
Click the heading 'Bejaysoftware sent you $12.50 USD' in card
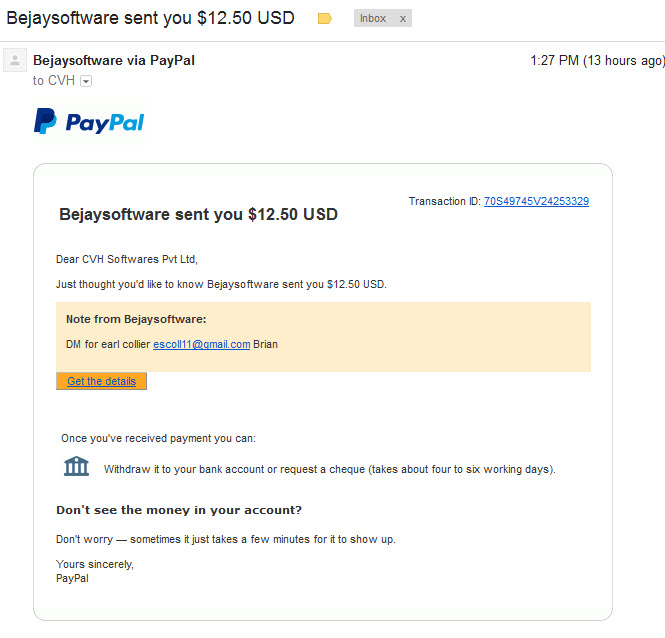coord(198,214)
